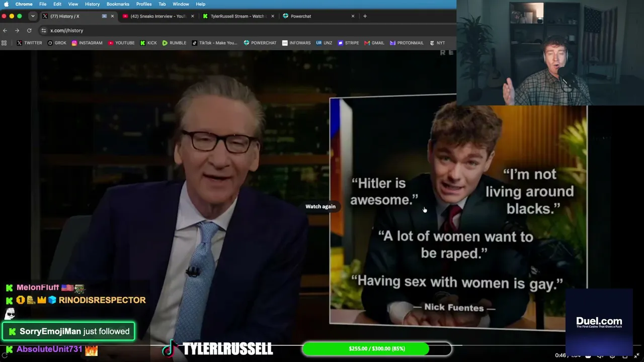The image size is (644, 362).
Task: Open the Edit menu
Action: pos(57,4)
